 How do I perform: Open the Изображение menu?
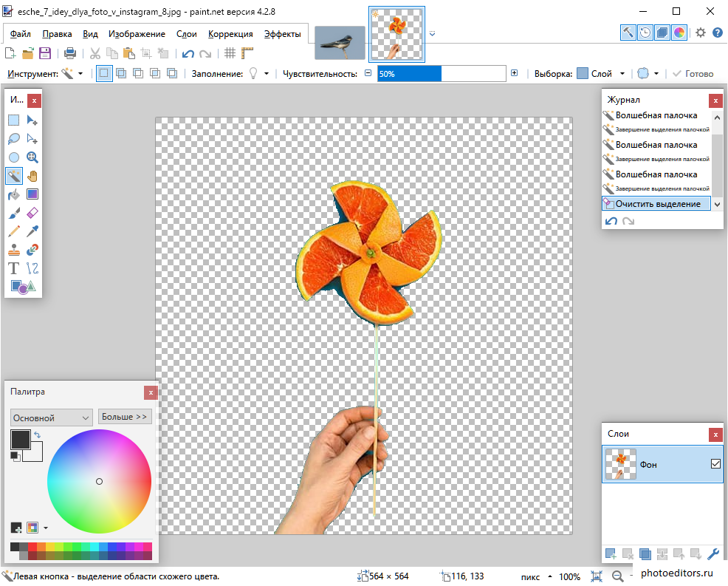pos(137,34)
